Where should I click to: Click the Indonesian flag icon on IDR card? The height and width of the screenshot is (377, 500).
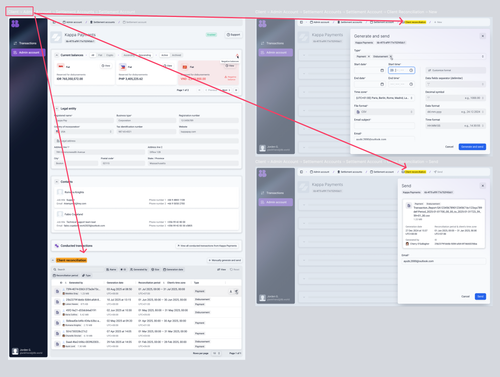point(61,66)
